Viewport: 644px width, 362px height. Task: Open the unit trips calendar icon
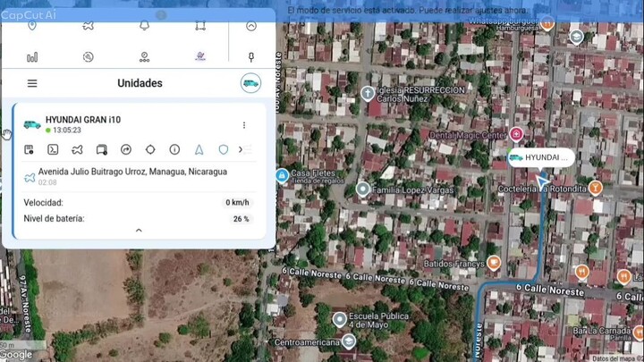[101, 150]
